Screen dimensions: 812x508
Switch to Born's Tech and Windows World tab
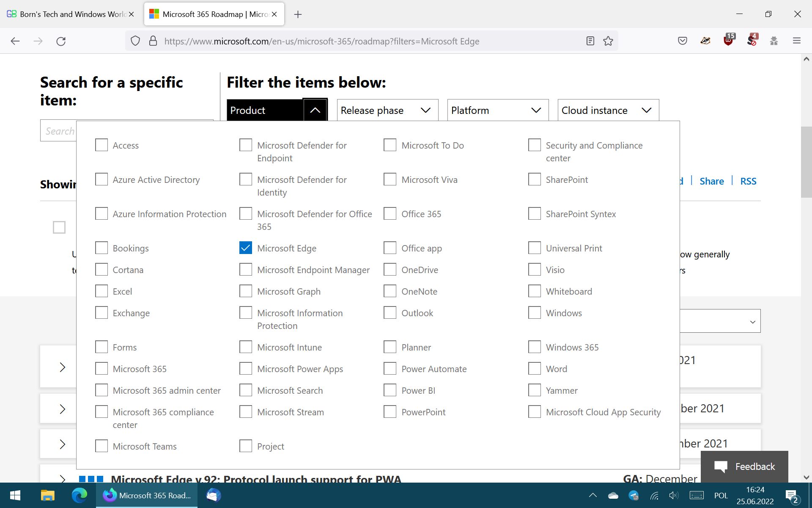[71, 14]
